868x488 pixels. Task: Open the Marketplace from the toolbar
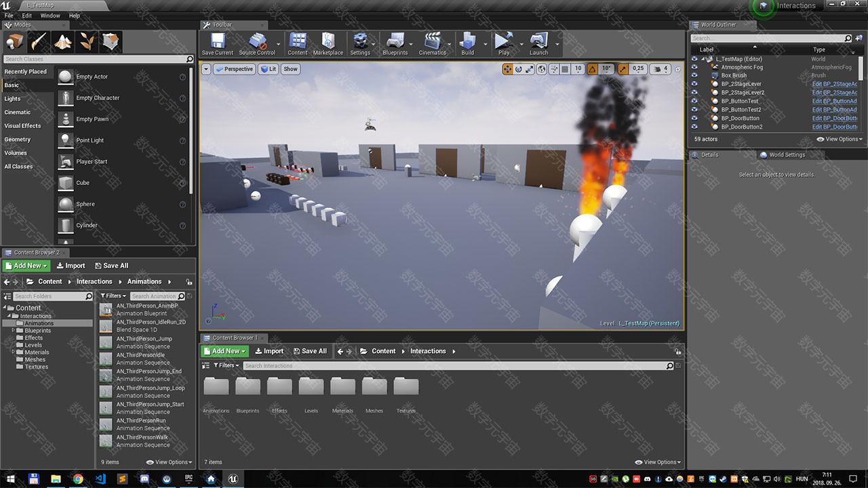coord(328,44)
